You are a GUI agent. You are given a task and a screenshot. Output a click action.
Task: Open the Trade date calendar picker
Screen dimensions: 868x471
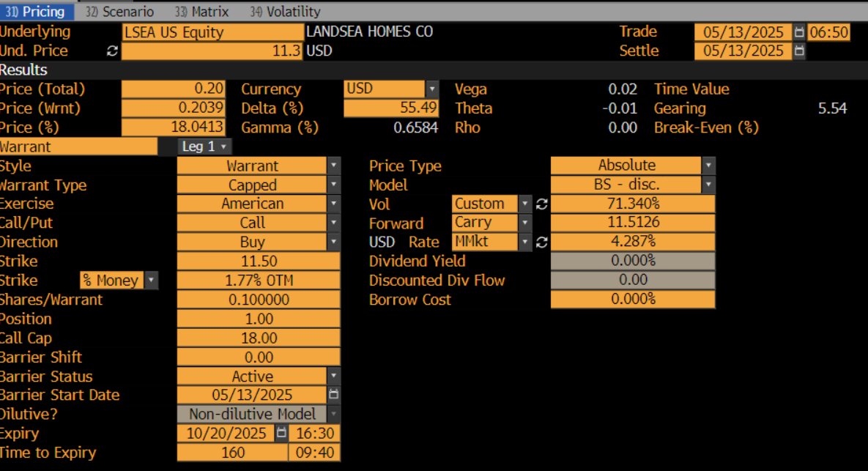[x=799, y=32]
